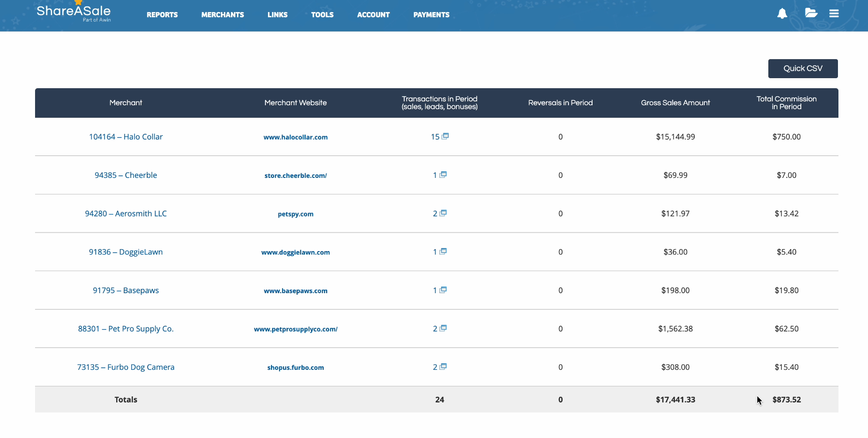Viewport: 868px width, 438px height.
Task: Visit www.basepaws.com website link
Action: [296, 291]
